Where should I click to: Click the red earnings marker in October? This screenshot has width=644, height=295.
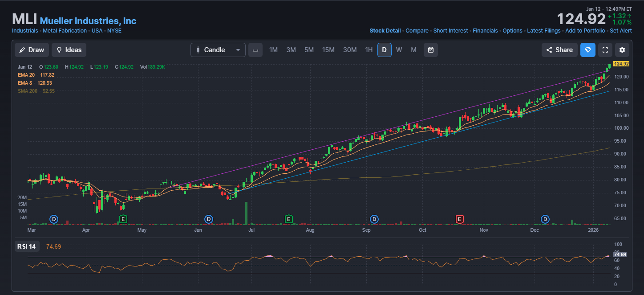pyautogui.click(x=460, y=219)
